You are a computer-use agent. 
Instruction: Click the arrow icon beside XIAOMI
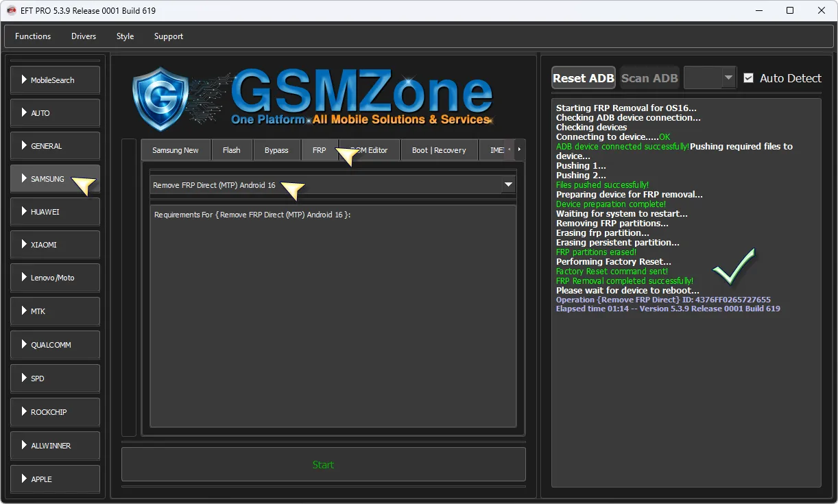click(24, 244)
